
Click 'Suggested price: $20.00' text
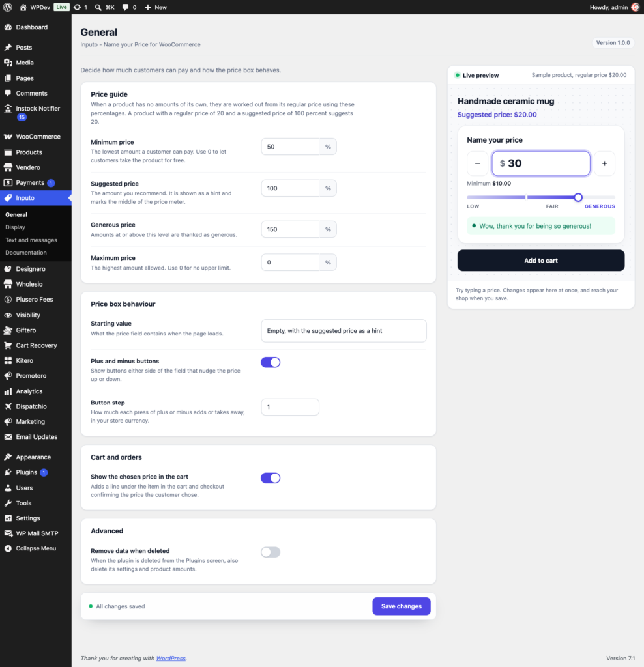[497, 115]
